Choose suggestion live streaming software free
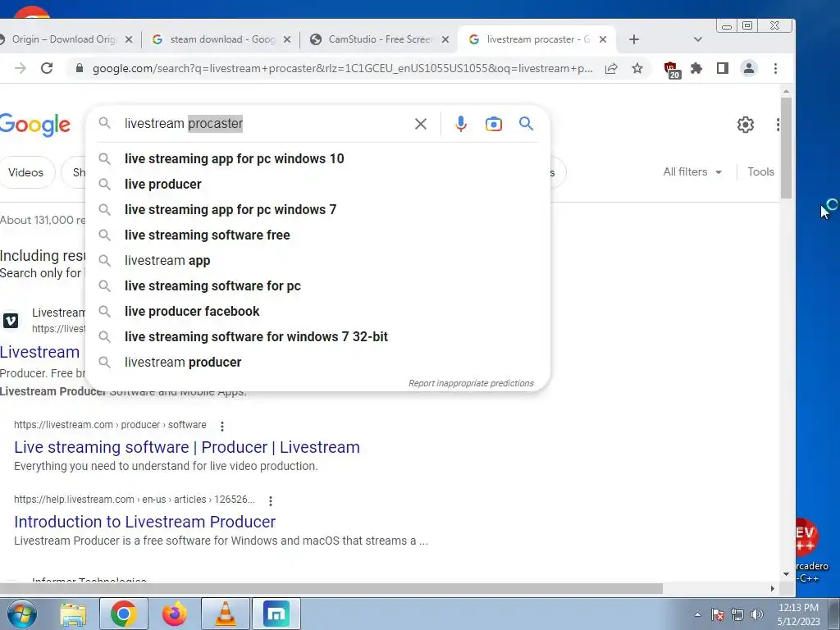This screenshot has width=840, height=630. [x=318, y=235]
